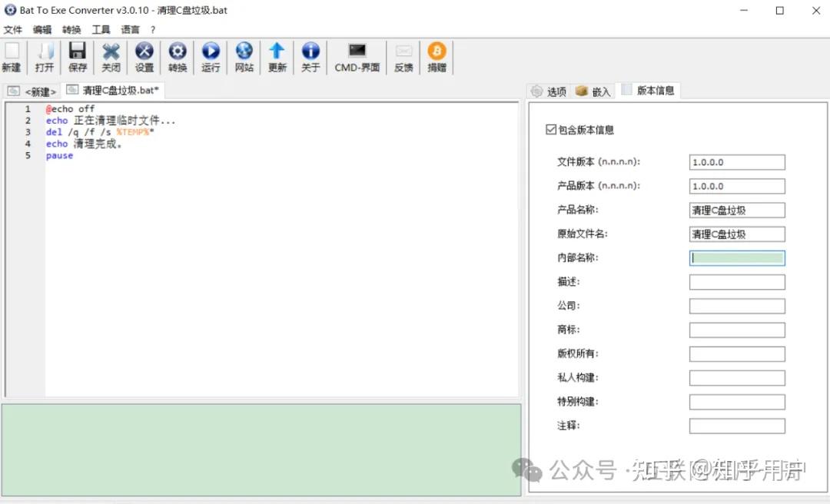Toggle 包含版本信息 checkbox

coord(551,130)
